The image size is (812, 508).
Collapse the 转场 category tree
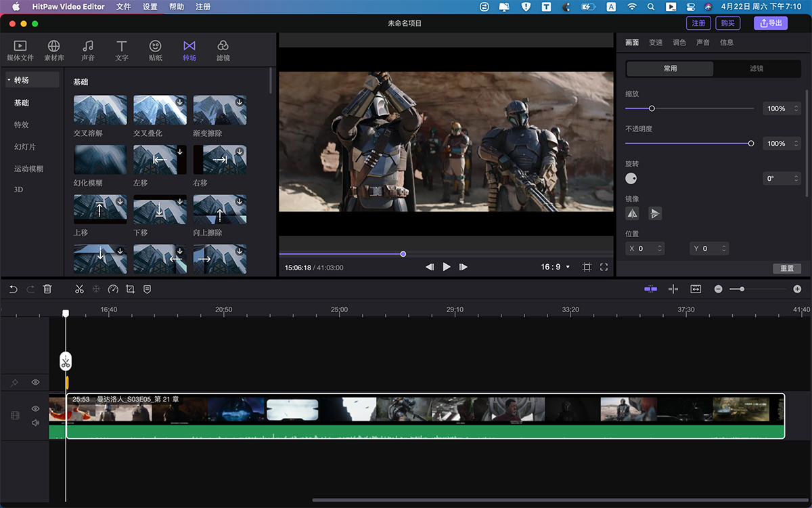tap(9, 80)
